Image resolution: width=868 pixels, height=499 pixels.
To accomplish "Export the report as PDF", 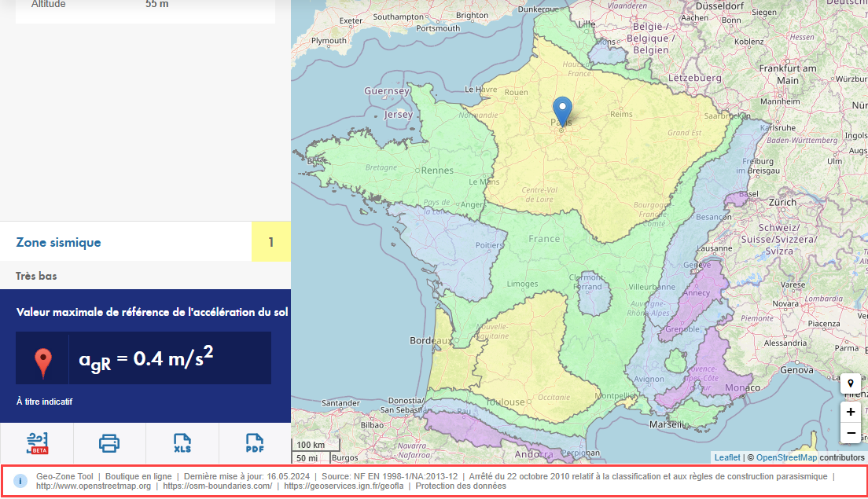I will (x=254, y=443).
